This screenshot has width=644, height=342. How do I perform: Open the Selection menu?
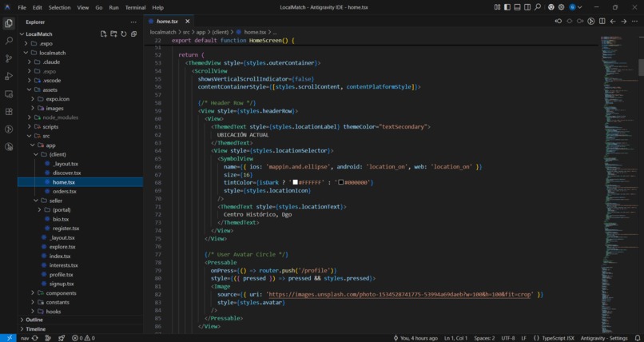pyautogui.click(x=60, y=7)
